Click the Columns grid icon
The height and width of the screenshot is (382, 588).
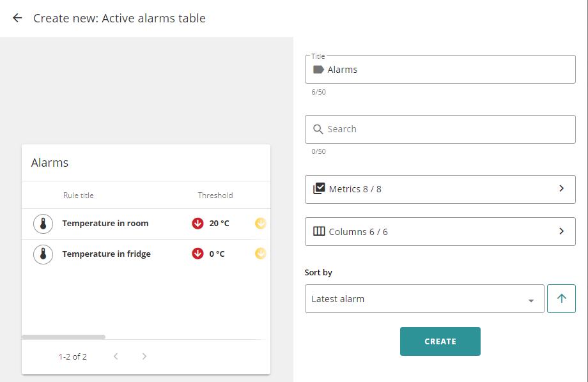tap(319, 231)
